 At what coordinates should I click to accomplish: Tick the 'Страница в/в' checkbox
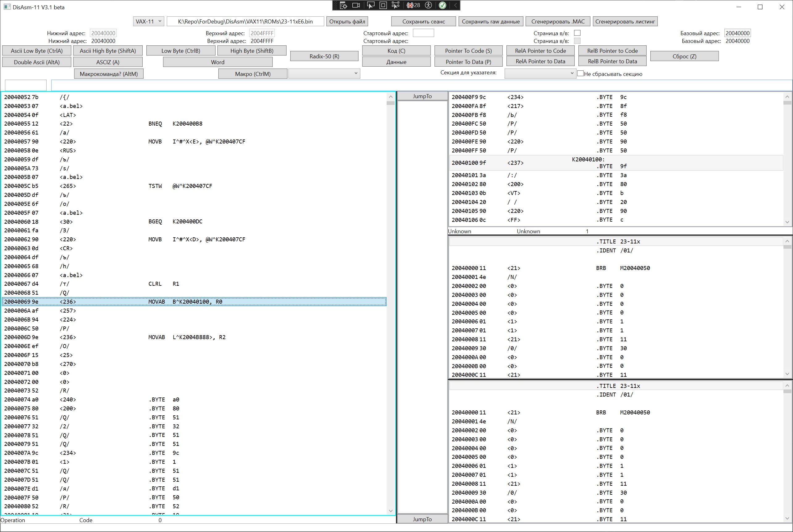pyautogui.click(x=577, y=33)
